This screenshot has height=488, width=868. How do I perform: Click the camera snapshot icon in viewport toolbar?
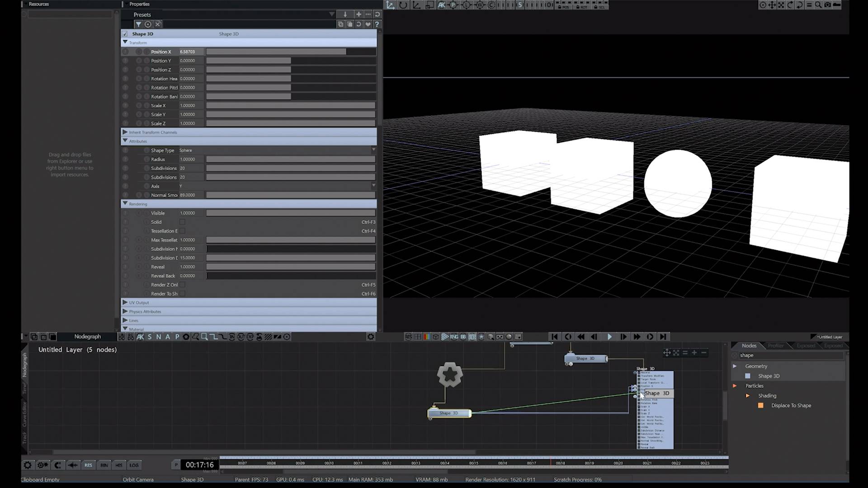[827, 5]
